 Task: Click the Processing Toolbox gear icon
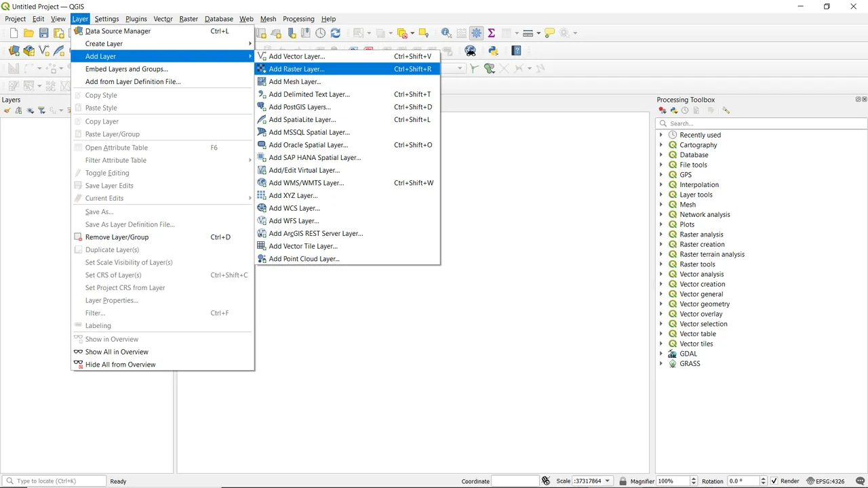point(476,33)
